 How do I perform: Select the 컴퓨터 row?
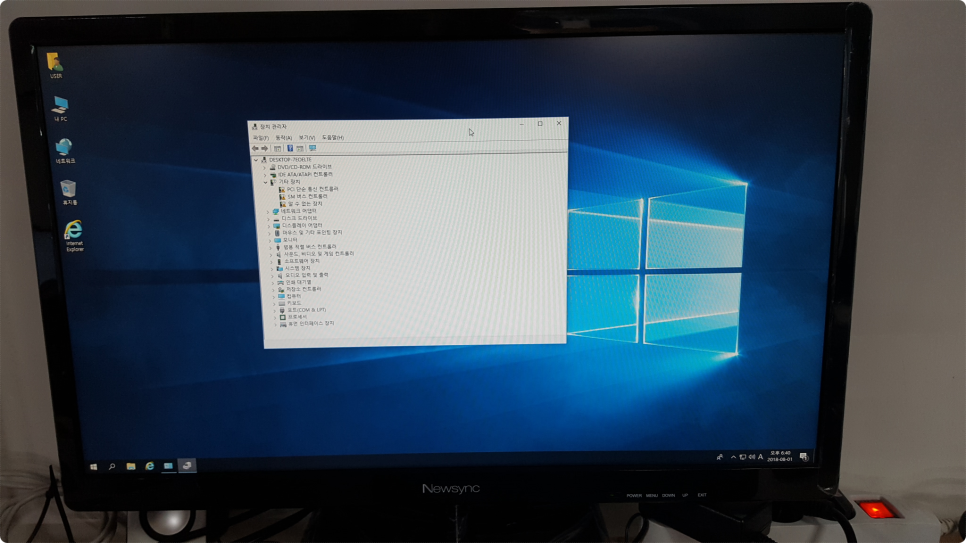[290, 296]
